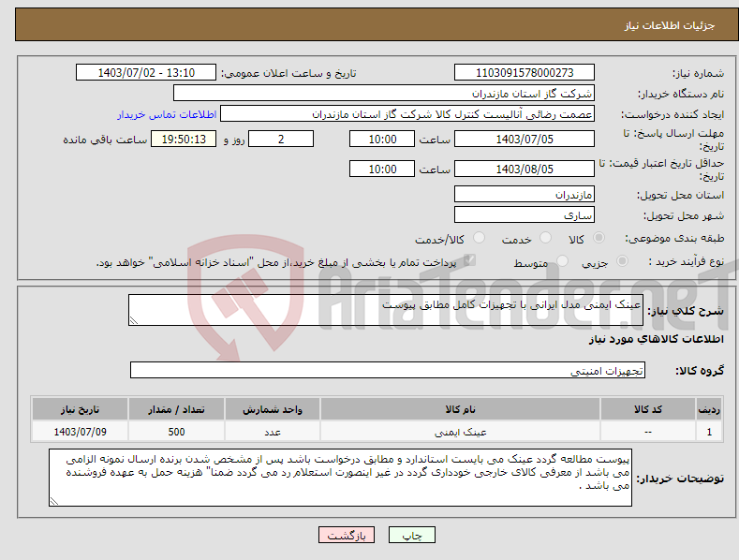Select the کالا/خدمت radio button
Image resolution: width=739 pixels, height=560 pixels.
point(479,238)
